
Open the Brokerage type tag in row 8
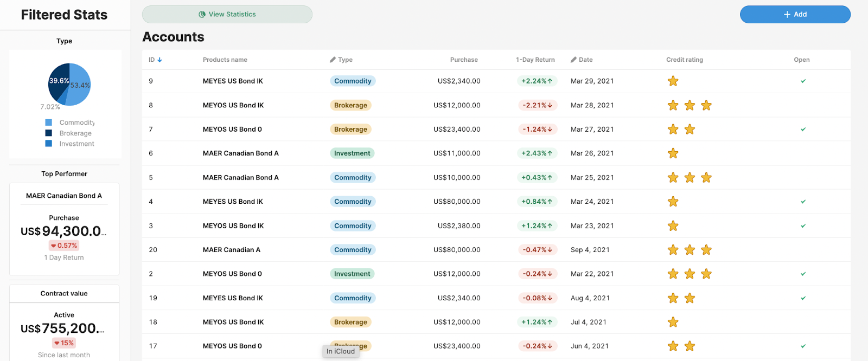click(x=350, y=105)
